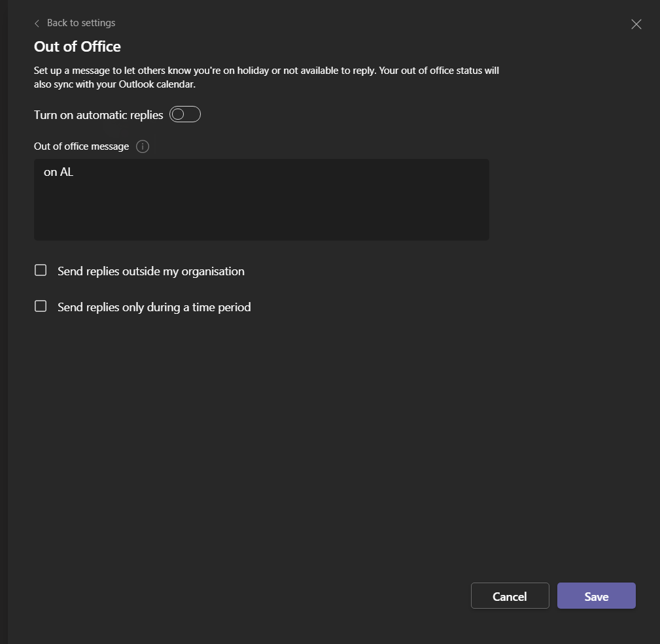Click the "Out of Office" heading

pos(77,47)
